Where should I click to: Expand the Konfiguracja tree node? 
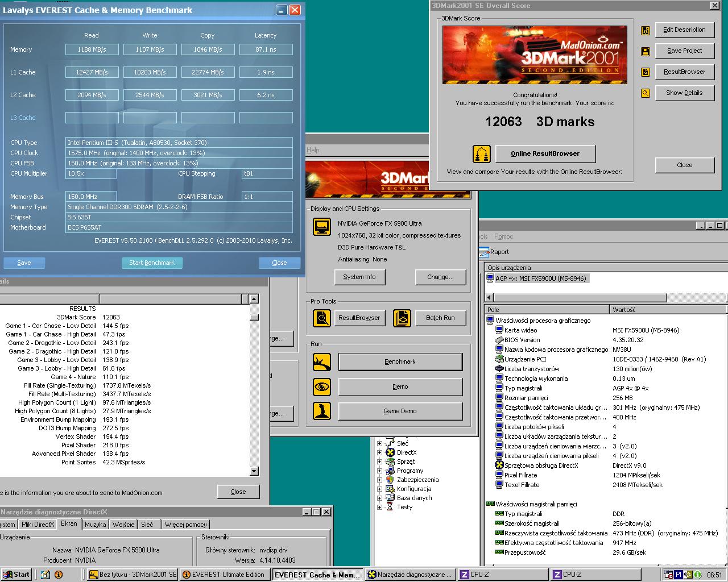click(380, 489)
